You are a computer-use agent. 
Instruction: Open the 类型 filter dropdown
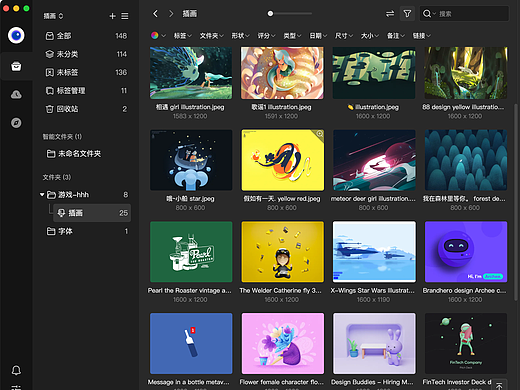[x=292, y=35]
